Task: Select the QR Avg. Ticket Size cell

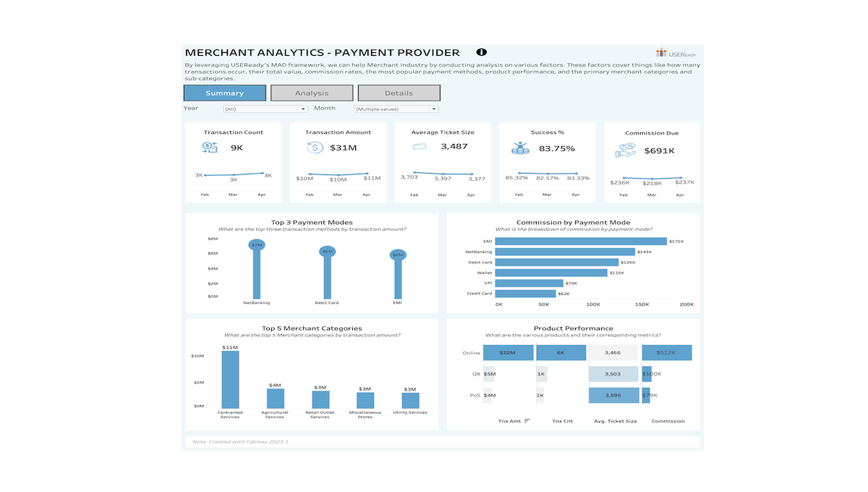Action: (x=615, y=373)
